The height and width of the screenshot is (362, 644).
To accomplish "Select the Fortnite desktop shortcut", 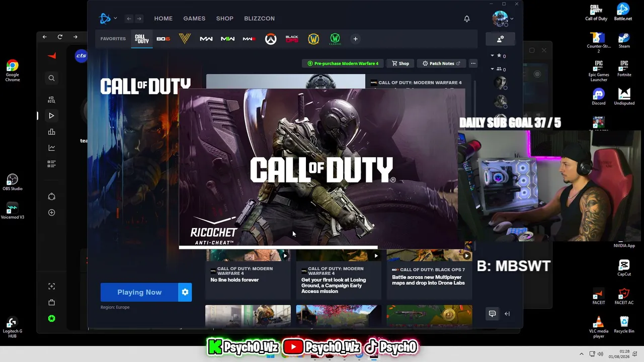I will [624, 68].
